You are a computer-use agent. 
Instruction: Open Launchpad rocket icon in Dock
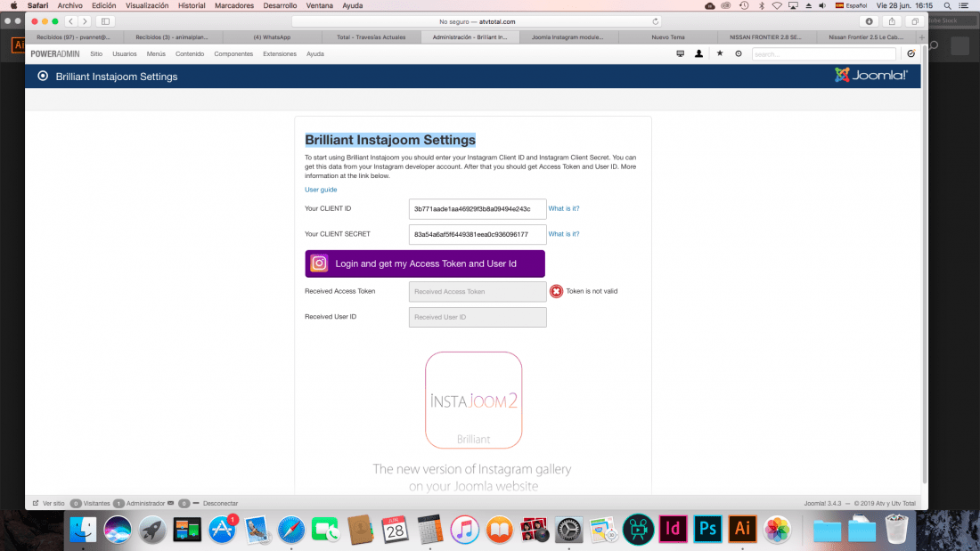click(151, 530)
